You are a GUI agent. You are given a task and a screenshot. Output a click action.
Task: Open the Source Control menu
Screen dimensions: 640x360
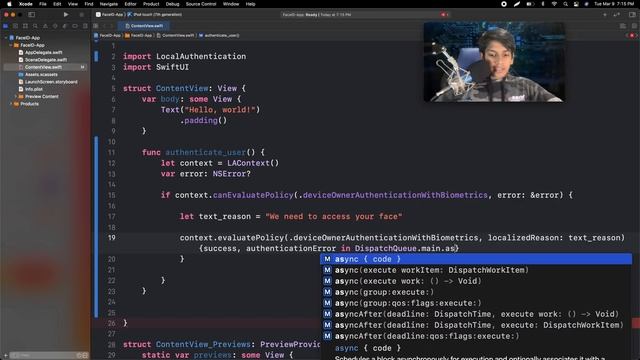pyautogui.click(x=201, y=4)
